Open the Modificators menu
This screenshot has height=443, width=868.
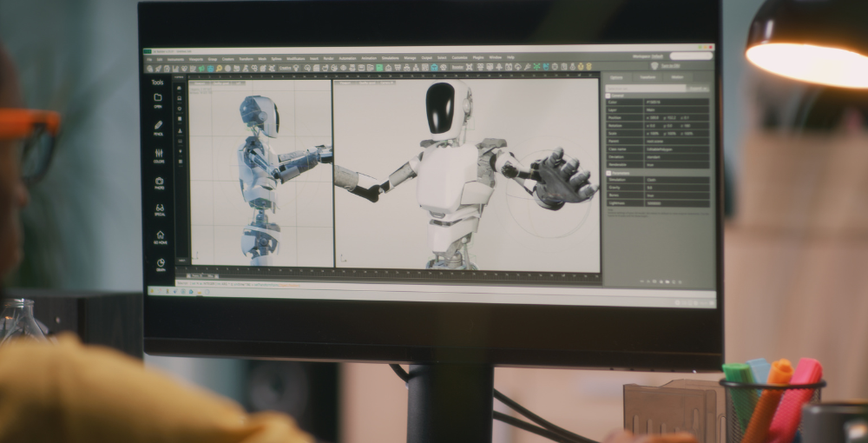point(295,58)
